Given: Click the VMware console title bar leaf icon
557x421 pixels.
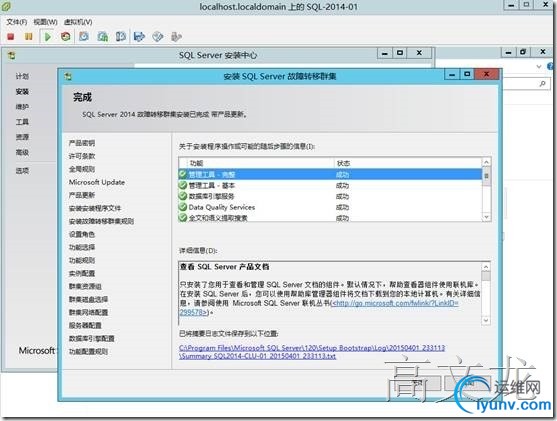Looking at the screenshot, I should 6,6.
